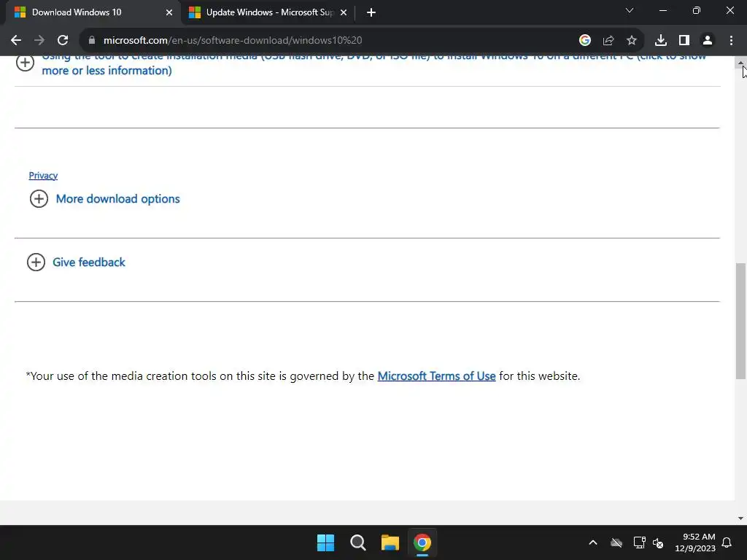Click the Chrome taskbar icon
The width and height of the screenshot is (747, 560).
coord(422,542)
